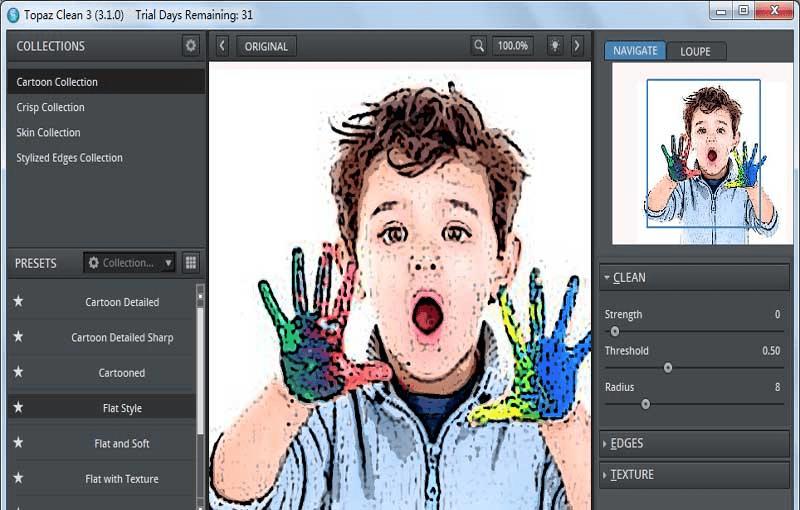The width and height of the screenshot is (800, 510).
Task: Click the previous arrow beside ORIGINAL
Action: (x=222, y=46)
